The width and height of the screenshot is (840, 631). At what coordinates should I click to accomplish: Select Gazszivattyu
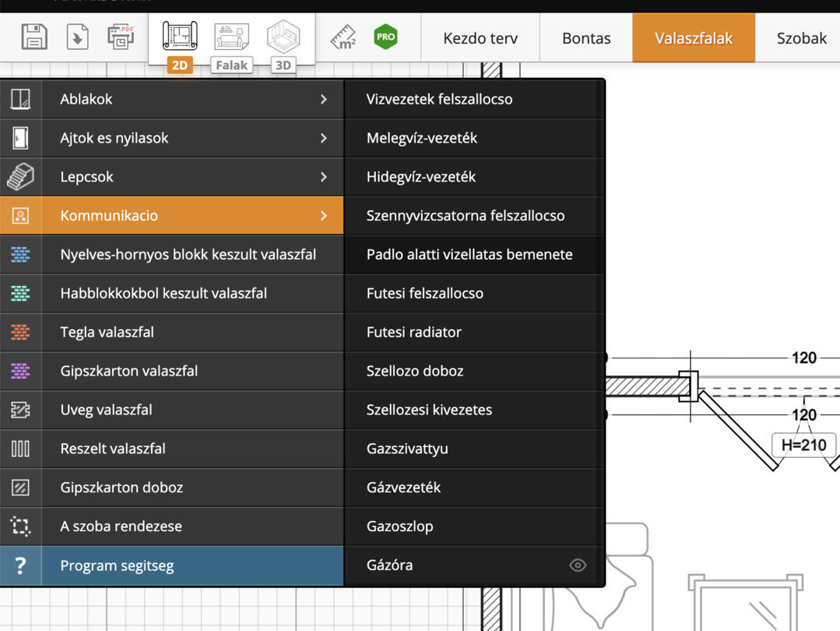[x=475, y=449]
